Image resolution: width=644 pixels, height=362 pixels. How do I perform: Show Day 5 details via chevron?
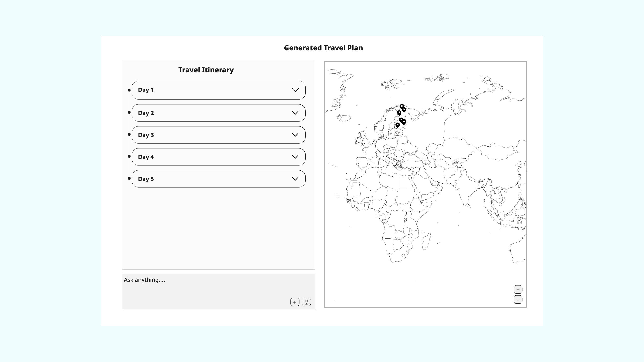point(295,179)
